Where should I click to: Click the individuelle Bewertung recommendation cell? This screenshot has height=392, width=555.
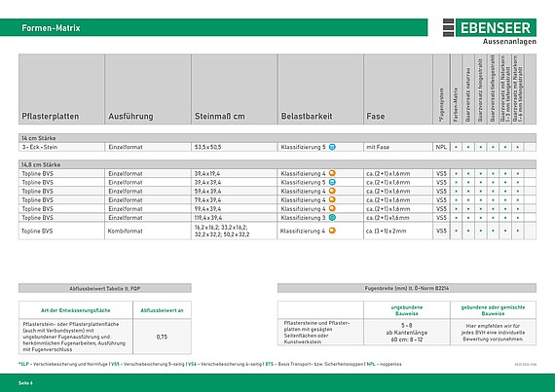coord(493,333)
